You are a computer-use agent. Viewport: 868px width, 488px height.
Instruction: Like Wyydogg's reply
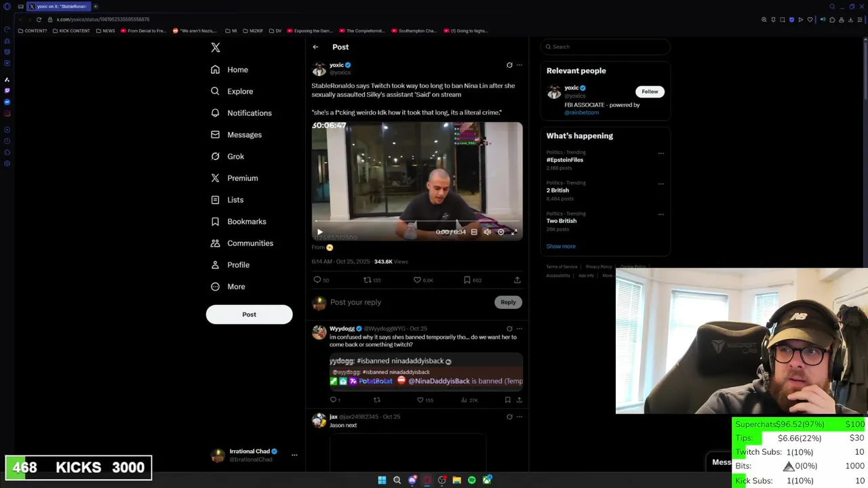pos(420,400)
